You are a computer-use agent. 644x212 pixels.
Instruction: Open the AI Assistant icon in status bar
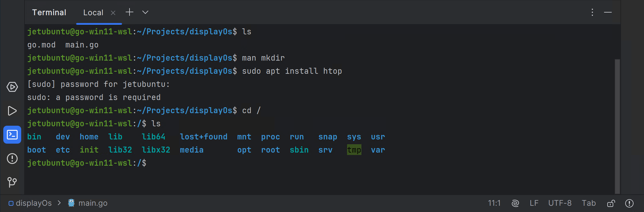515,203
